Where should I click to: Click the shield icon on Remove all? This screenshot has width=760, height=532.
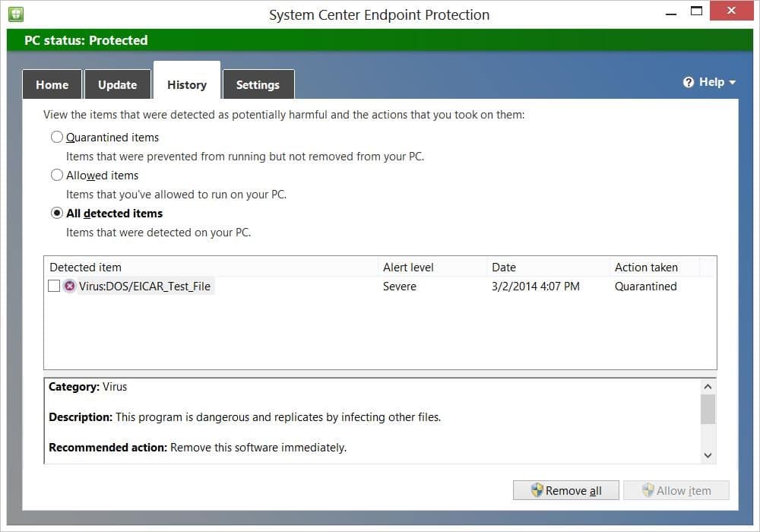tap(537, 490)
